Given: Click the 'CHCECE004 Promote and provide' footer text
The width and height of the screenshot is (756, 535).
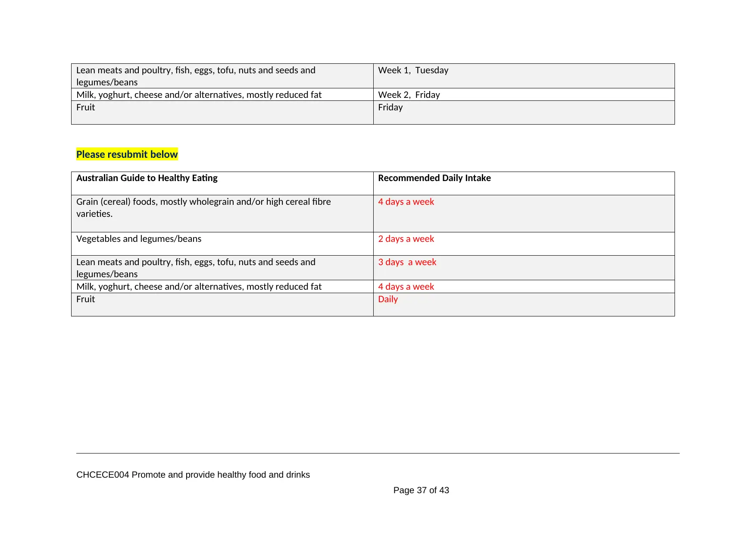Looking at the screenshot, I should [x=193, y=475].
